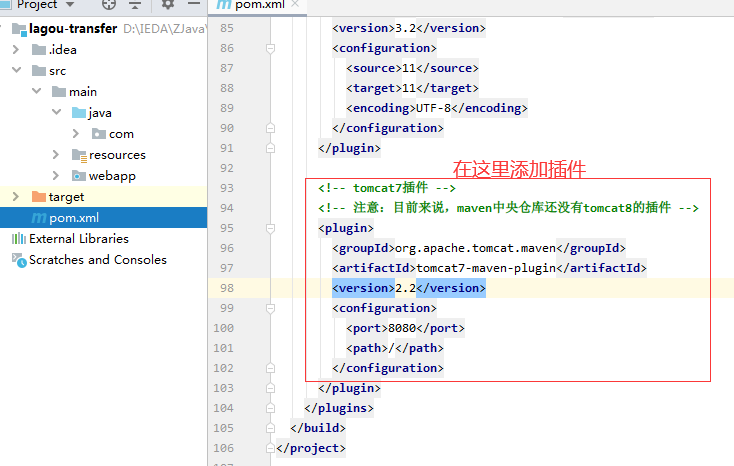Image resolution: width=734 pixels, height=466 pixels.
Task: Select the src folder icon
Action: (x=39, y=70)
